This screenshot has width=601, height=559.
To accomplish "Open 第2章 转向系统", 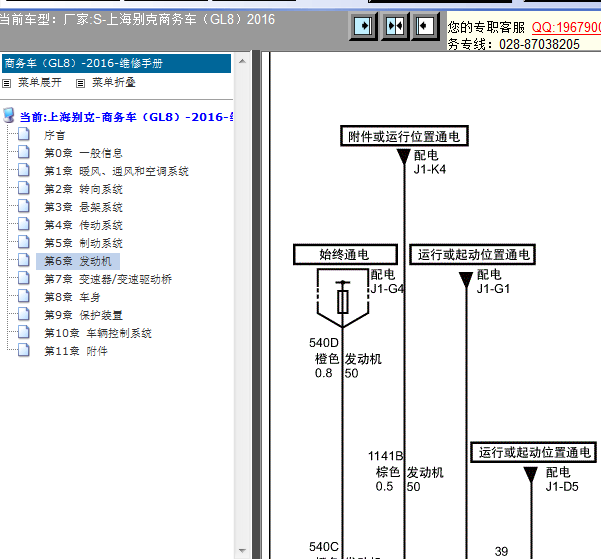I will click(x=83, y=189).
